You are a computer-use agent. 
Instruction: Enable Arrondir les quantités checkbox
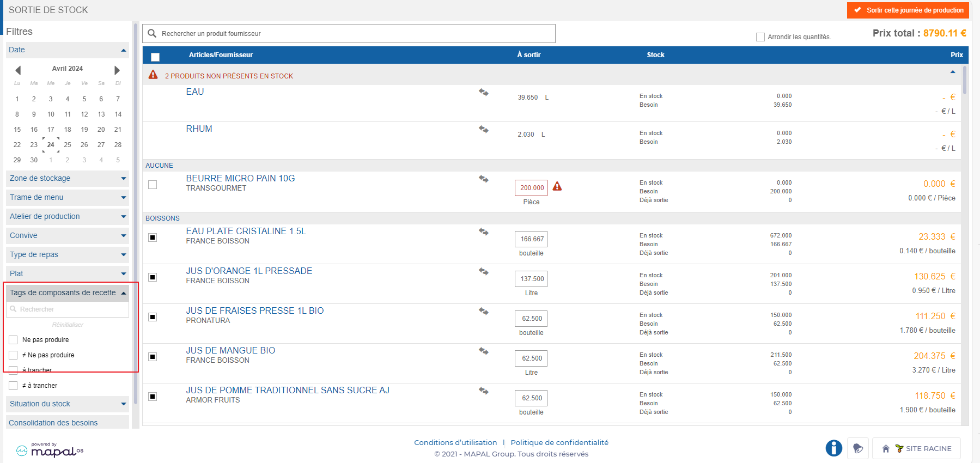pos(760,37)
